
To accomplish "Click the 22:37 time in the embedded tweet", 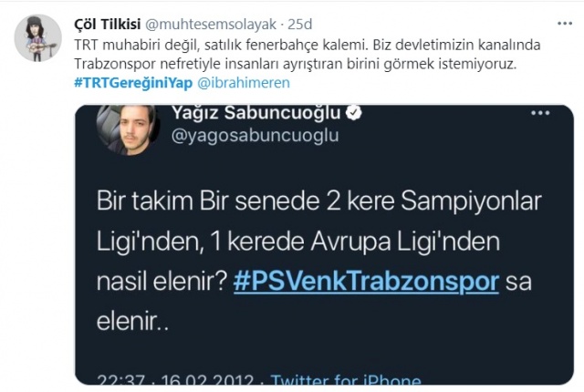I will coord(121,379).
